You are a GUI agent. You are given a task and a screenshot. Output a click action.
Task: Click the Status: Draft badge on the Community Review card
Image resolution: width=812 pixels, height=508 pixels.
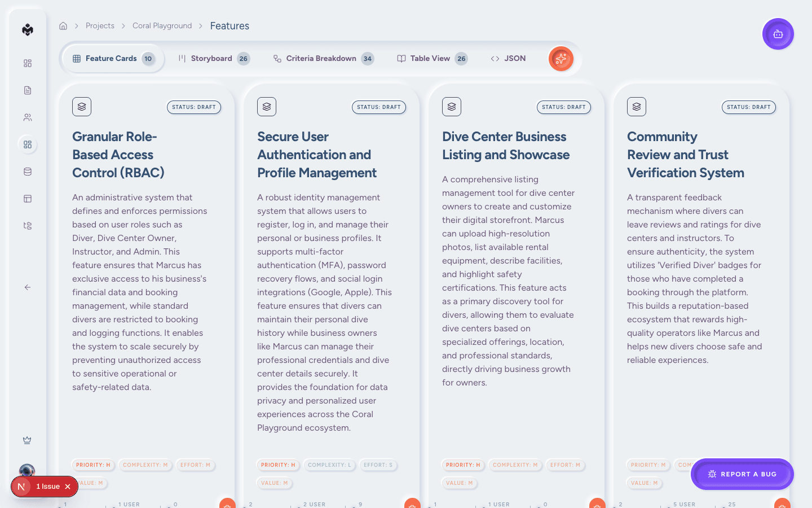click(748, 107)
